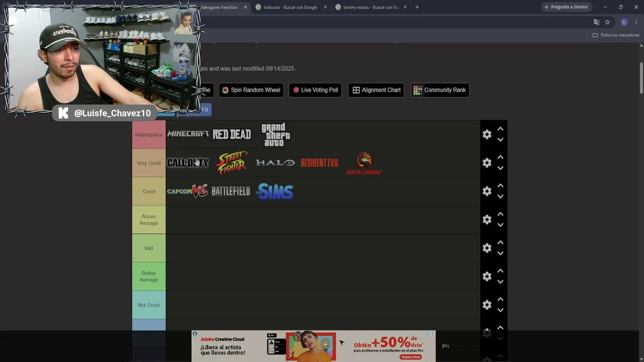Select the Street Fighter logo

[x=231, y=163]
